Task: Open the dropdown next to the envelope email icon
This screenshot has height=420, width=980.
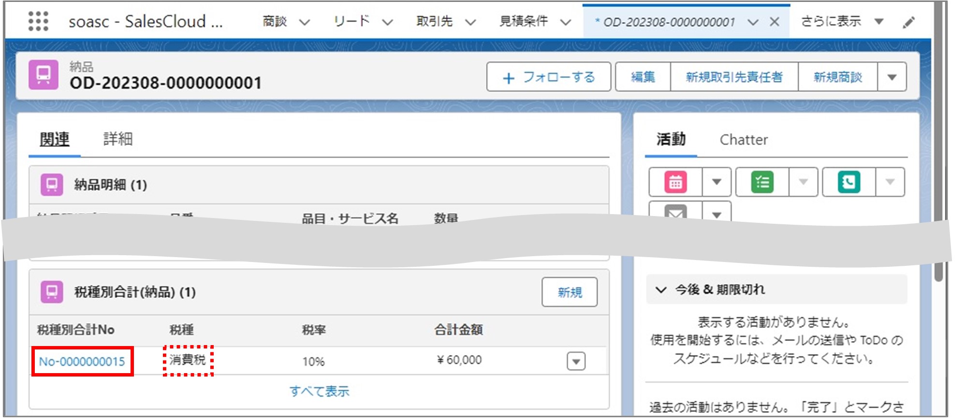Action: point(717,213)
